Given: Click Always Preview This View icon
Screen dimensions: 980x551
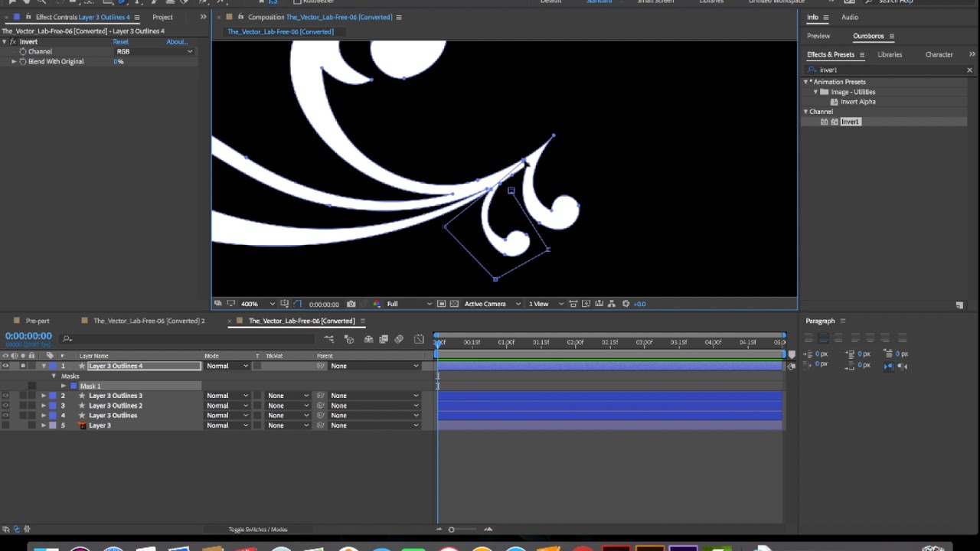Looking at the screenshot, I should click(x=217, y=304).
